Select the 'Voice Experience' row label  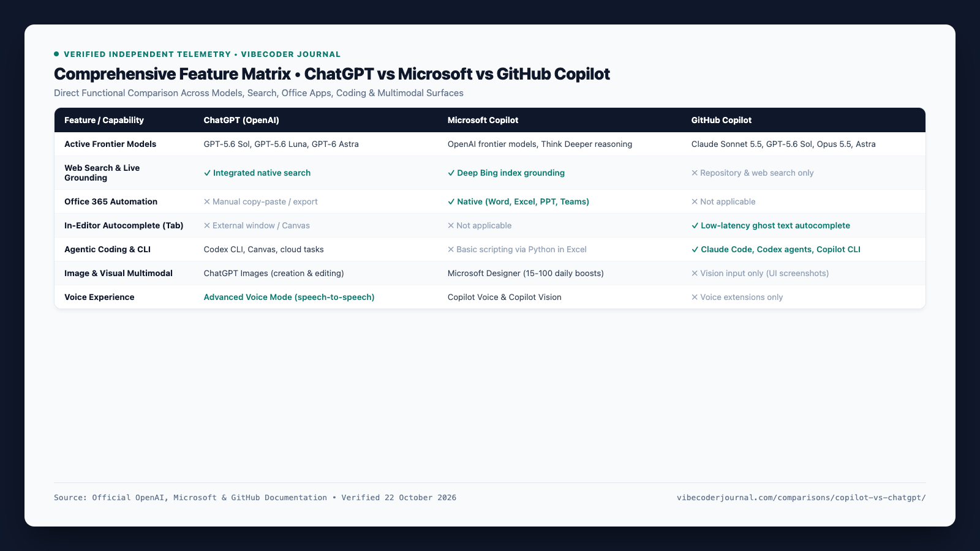[x=99, y=297]
